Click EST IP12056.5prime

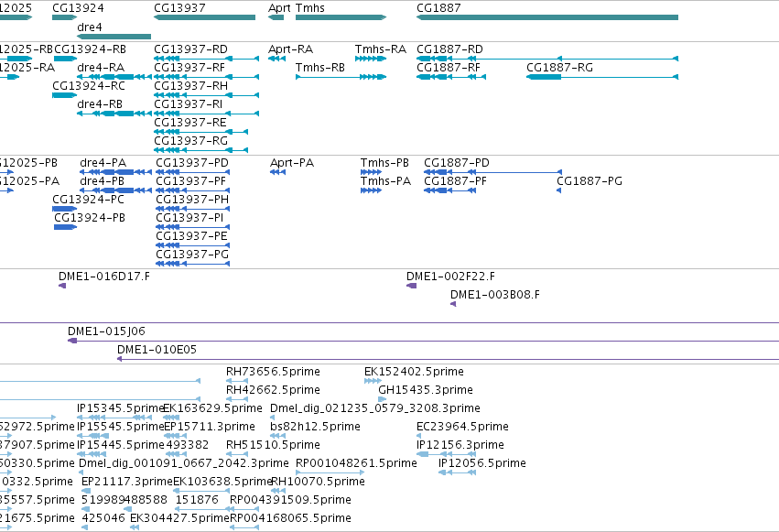[x=481, y=464]
